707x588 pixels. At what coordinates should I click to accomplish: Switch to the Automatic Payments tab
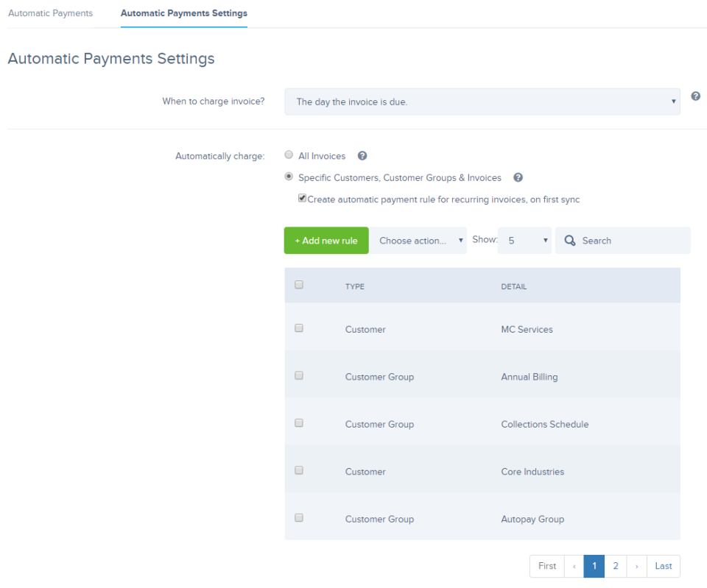(51, 13)
